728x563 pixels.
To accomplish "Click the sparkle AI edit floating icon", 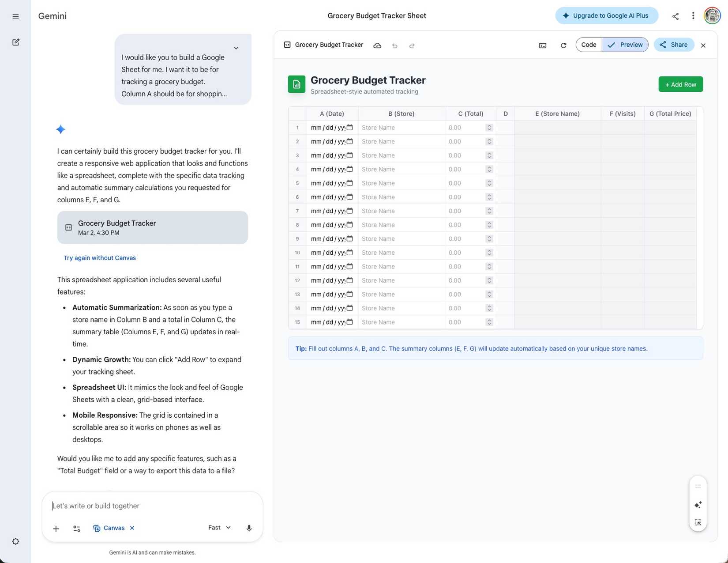I will pos(698,505).
